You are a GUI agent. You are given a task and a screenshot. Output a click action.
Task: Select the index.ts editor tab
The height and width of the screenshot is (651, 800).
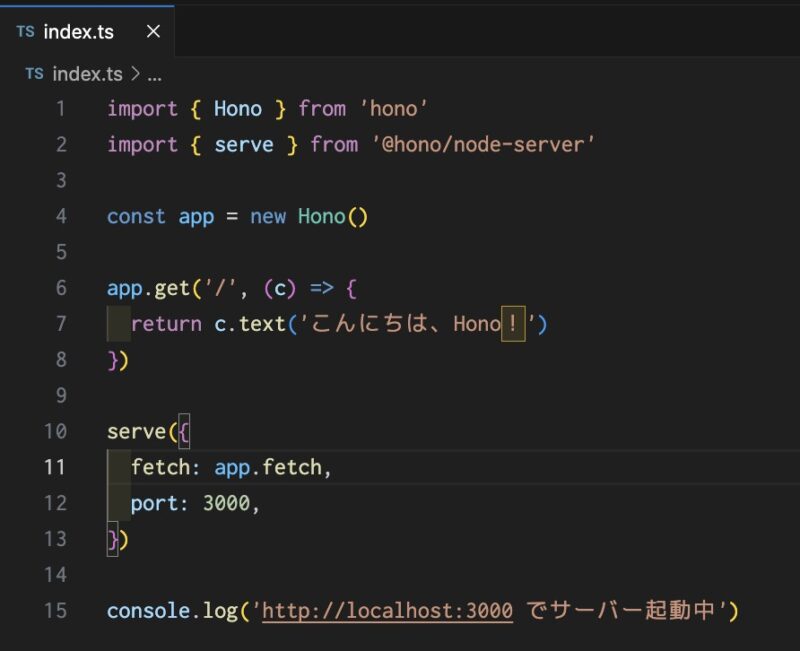pyautogui.click(x=87, y=32)
